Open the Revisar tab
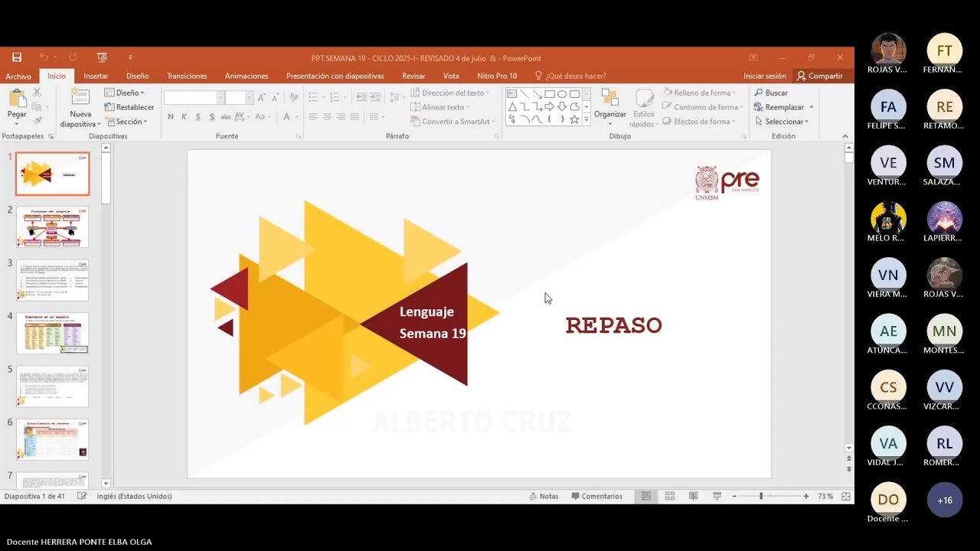This screenshot has width=980, height=551. point(413,77)
